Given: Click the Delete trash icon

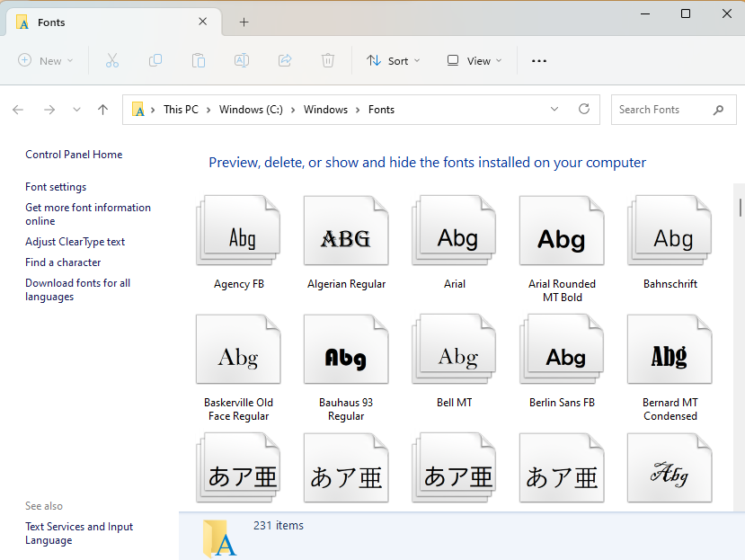Looking at the screenshot, I should click(x=328, y=60).
